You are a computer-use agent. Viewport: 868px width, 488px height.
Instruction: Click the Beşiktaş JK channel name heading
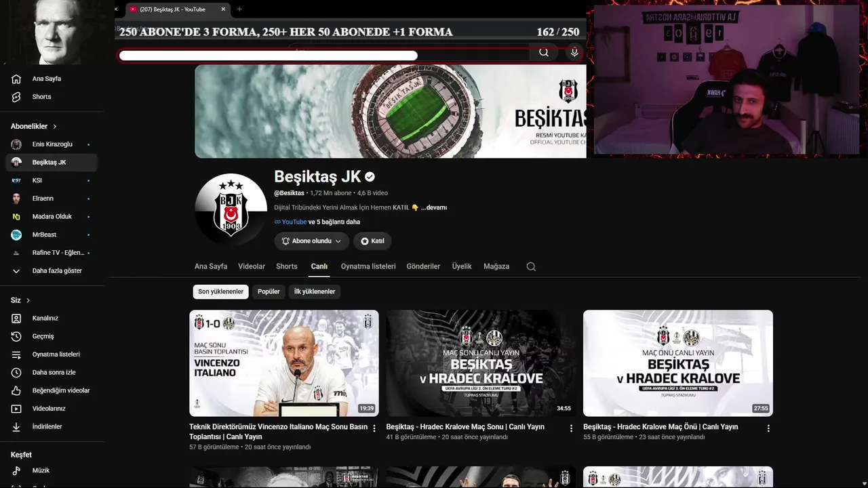pos(317,177)
